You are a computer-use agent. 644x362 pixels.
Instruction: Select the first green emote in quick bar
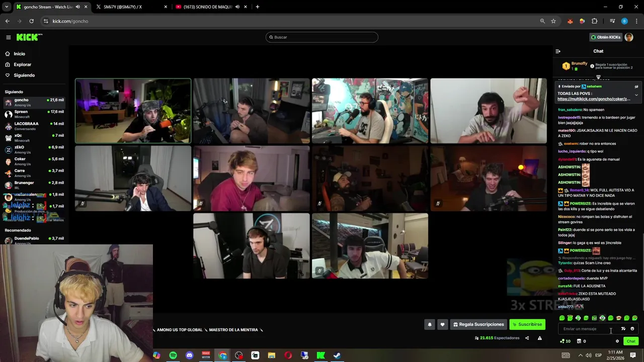(x=562, y=318)
